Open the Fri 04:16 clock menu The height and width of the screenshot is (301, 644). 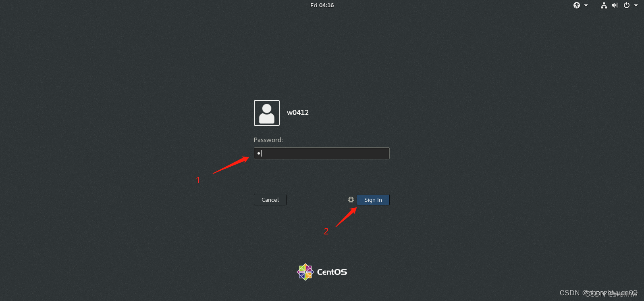322,5
